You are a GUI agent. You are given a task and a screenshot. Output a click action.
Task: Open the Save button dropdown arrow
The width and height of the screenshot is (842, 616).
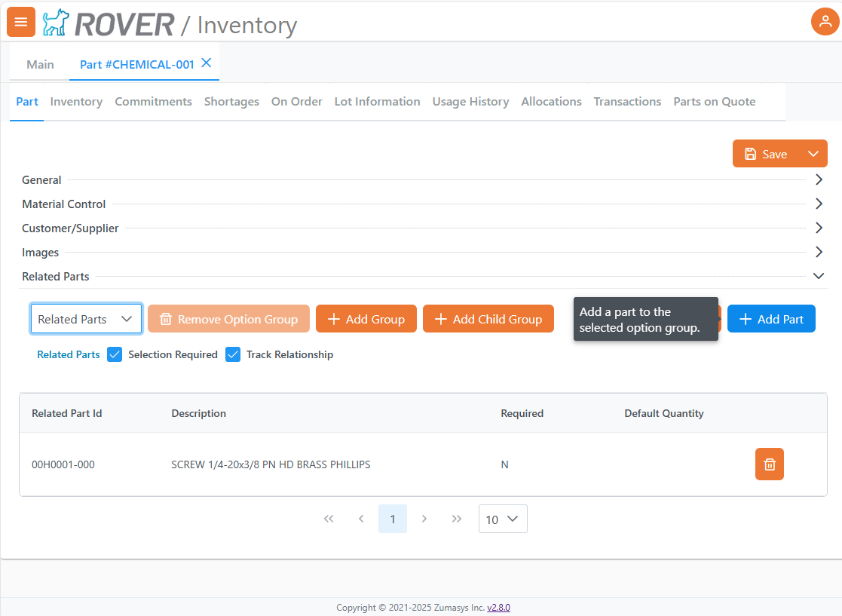tap(813, 154)
